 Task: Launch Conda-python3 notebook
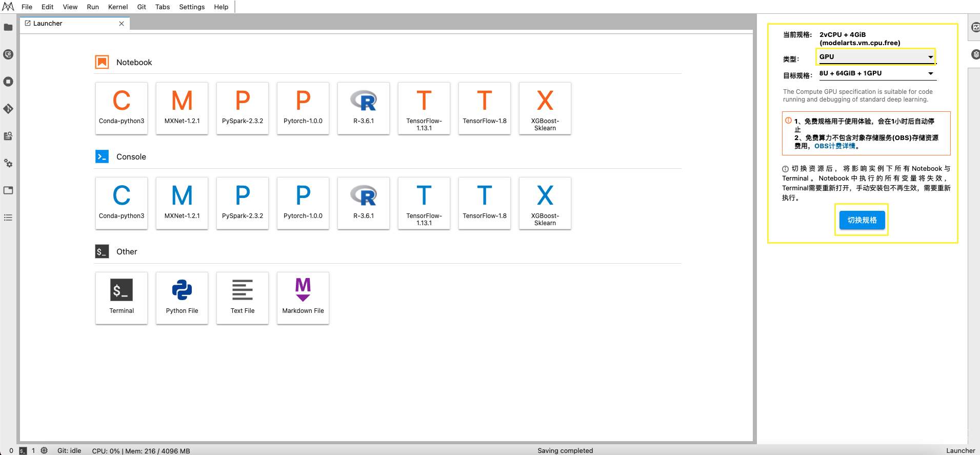[x=122, y=108]
